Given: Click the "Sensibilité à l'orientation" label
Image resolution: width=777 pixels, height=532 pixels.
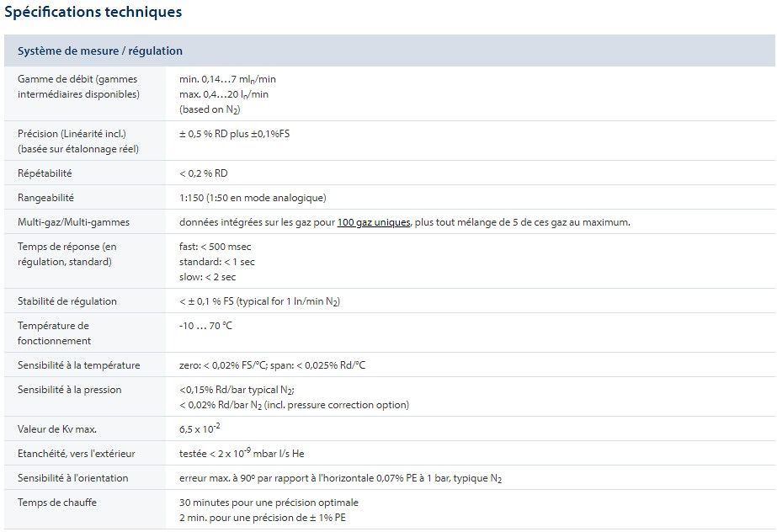Looking at the screenshot, I should [x=73, y=478].
